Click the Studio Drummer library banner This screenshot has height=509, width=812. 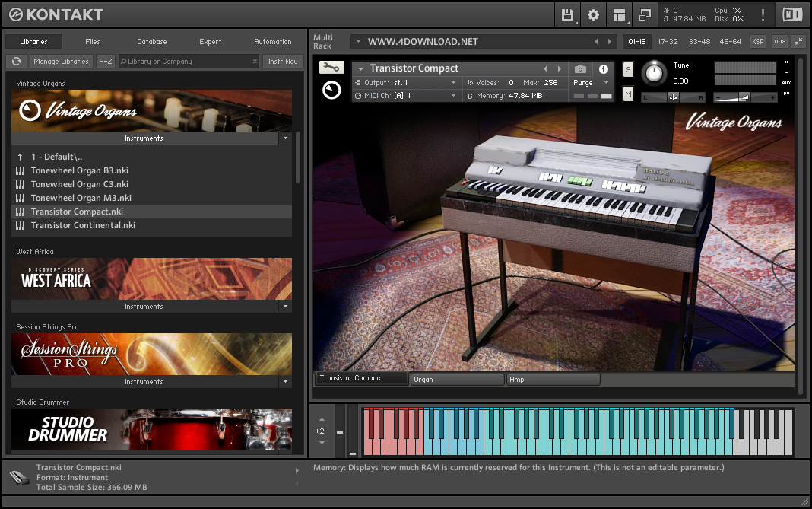(x=152, y=429)
